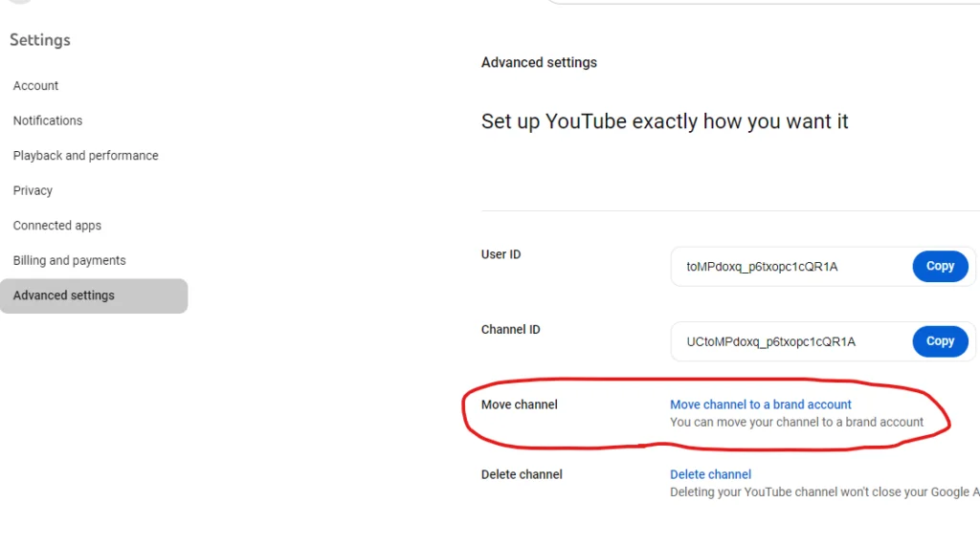This screenshot has height=546, width=980.
Task: Click the Channel ID text field
Action: tap(791, 341)
